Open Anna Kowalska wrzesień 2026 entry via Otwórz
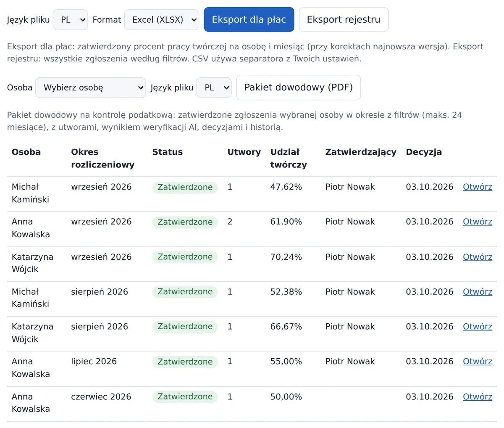The width and height of the screenshot is (504, 428). pos(478,222)
